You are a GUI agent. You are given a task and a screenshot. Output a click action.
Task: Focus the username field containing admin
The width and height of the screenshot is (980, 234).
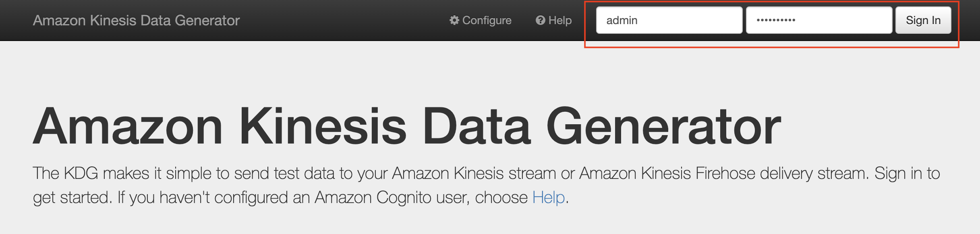click(x=669, y=20)
